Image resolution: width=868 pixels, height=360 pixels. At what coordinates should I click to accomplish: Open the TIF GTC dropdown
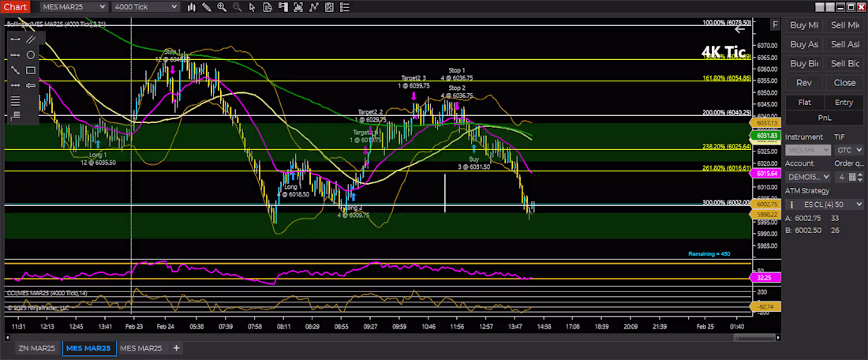coord(849,150)
